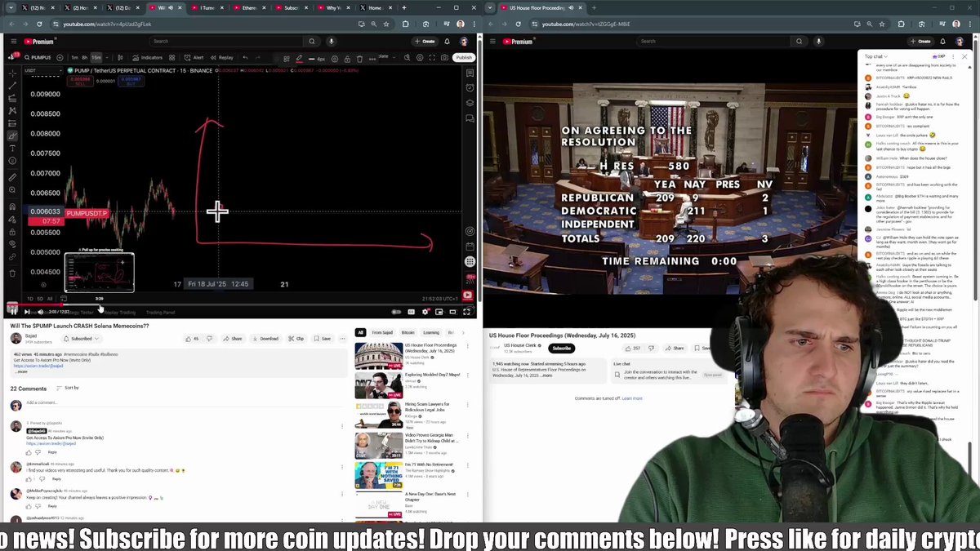Click Learn more about comments turned off
Viewport: 980px width, 551px height.
coord(632,398)
